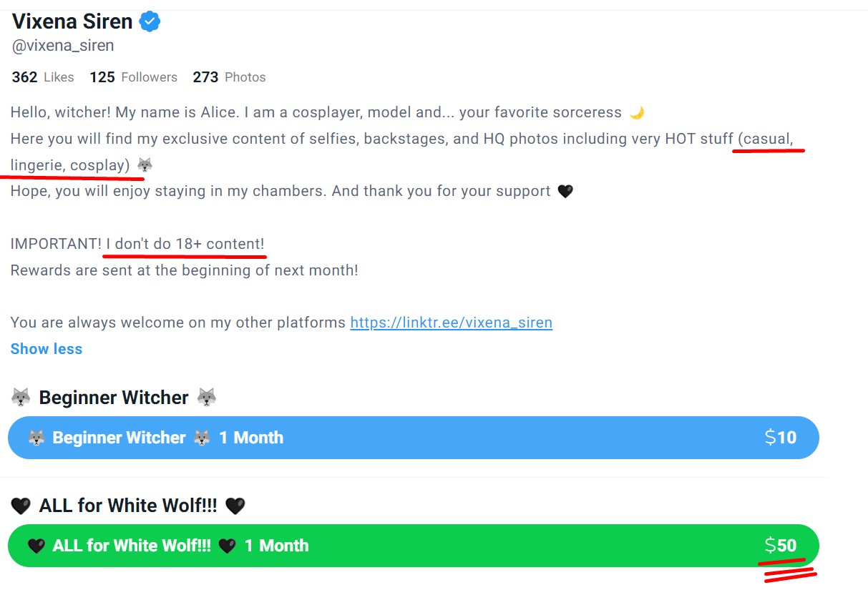Open the linktr.ee/vixena_siren link
This screenshot has height=590, width=868.
coord(451,323)
